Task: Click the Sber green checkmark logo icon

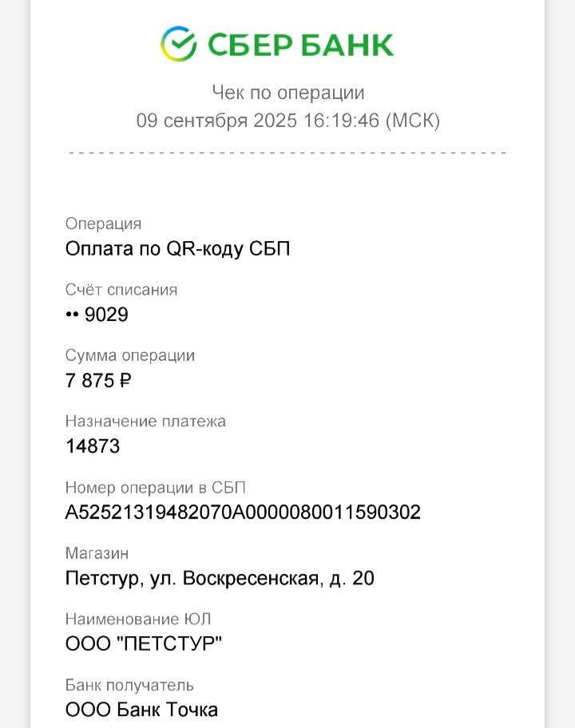Action: pos(178,44)
